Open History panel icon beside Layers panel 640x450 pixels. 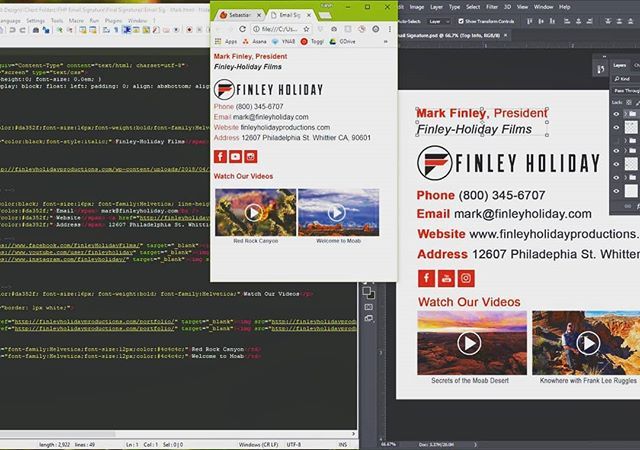(600, 69)
